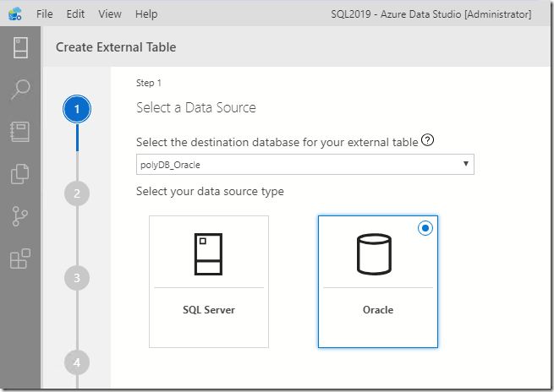Open the Edit menu

click(x=75, y=14)
